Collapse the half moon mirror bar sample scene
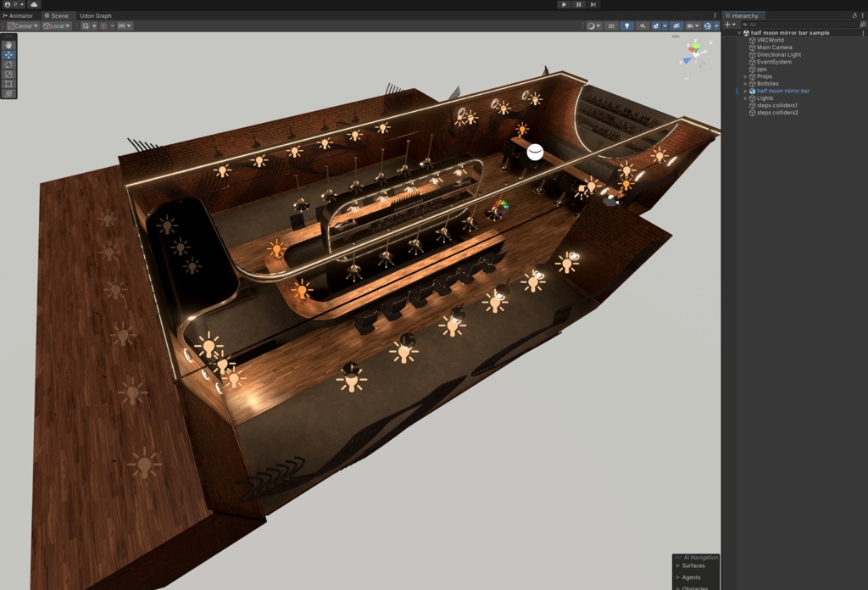 coord(738,33)
